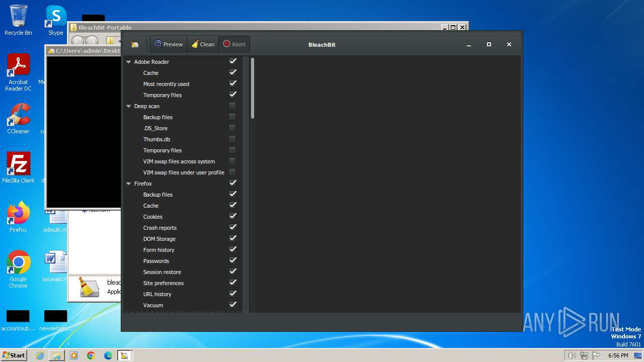Toggle Firefox Vacuum checkbox
The height and width of the screenshot is (362, 644).
[x=232, y=305]
